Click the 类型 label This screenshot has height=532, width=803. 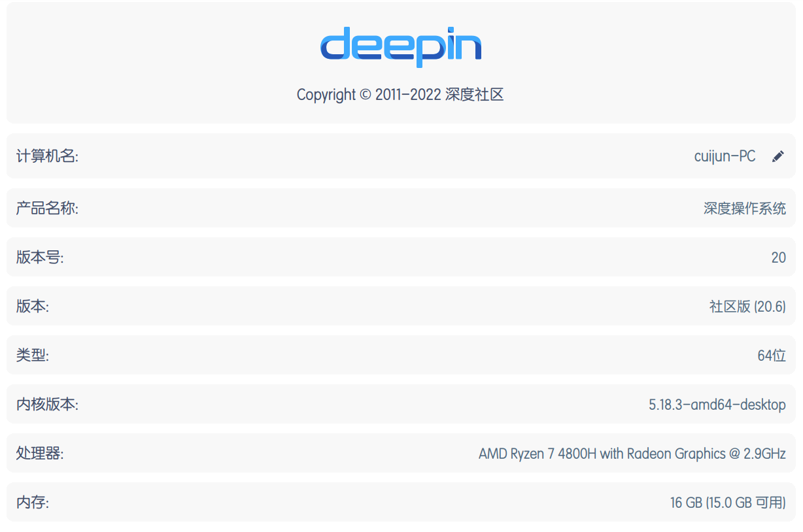coord(32,356)
